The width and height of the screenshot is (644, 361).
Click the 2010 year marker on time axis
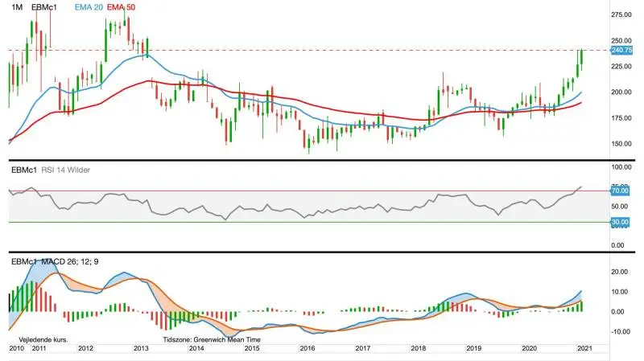[16, 348]
